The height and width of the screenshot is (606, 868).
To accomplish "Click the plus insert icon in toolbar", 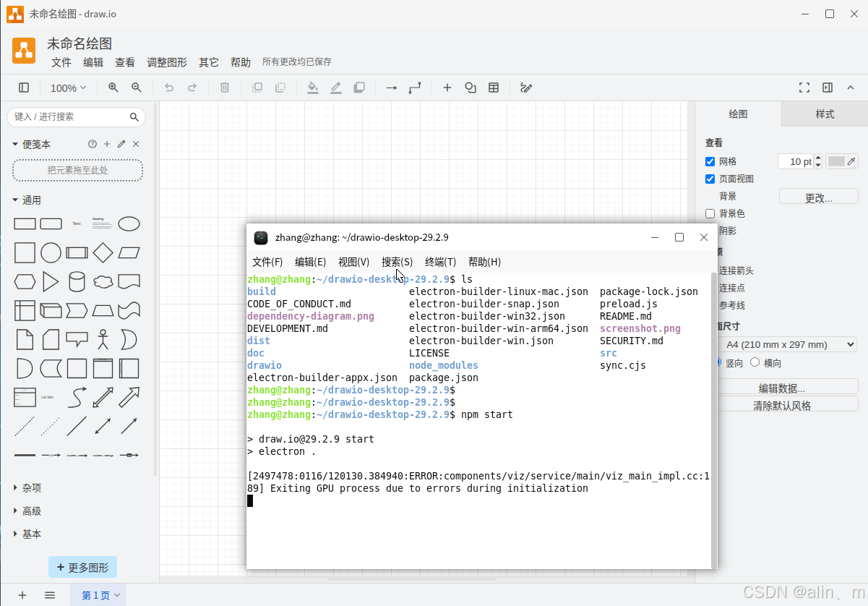I will [x=447, y=88].
